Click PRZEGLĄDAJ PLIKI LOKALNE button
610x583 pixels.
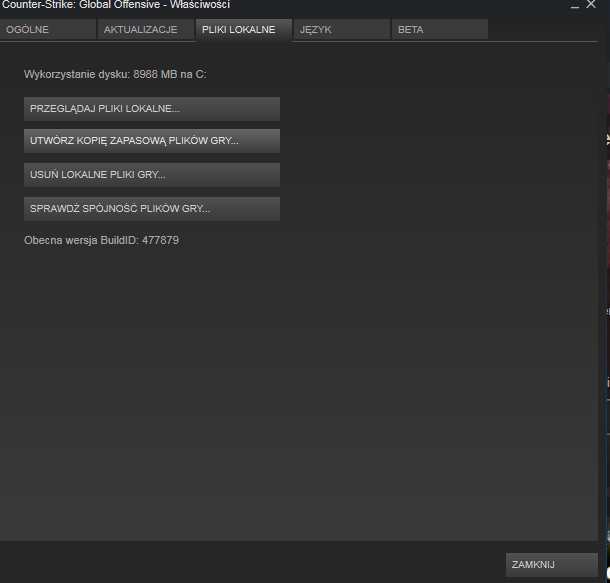152,109
